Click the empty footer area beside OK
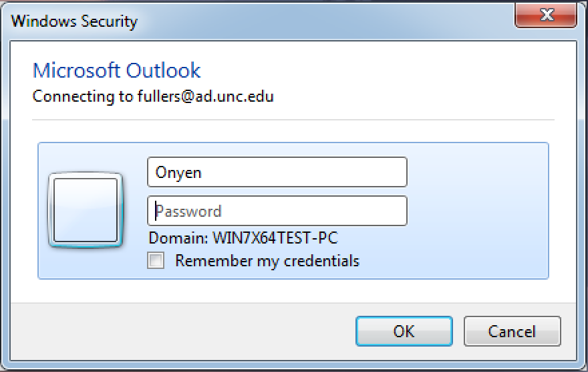 pos(180,331)
